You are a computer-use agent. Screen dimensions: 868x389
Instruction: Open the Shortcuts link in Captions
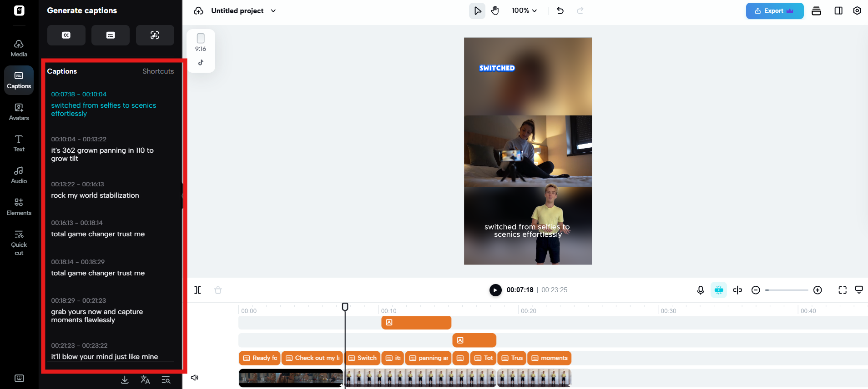coord(158,71)
